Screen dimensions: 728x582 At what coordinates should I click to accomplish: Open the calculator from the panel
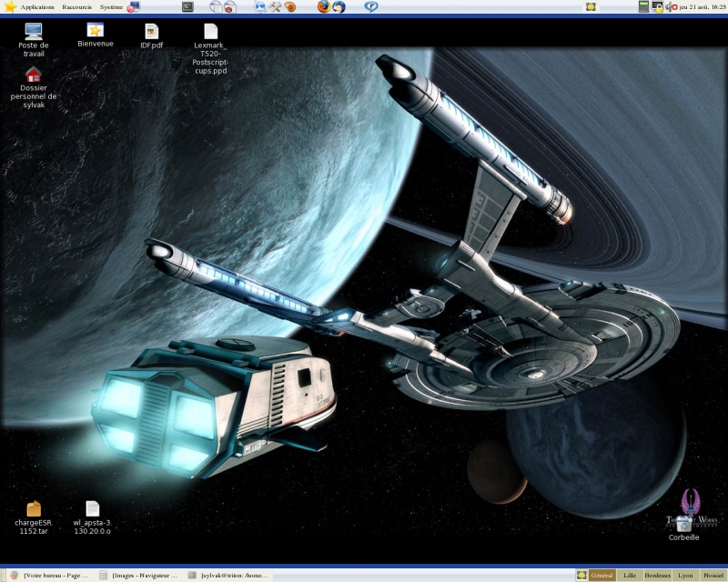click(643, 6)
